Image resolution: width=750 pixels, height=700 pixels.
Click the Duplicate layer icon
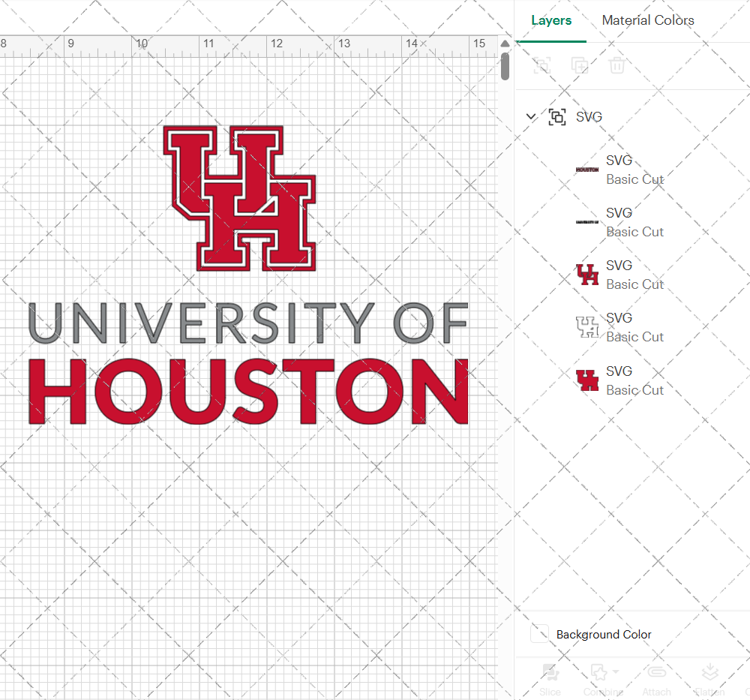coord(579,65)
